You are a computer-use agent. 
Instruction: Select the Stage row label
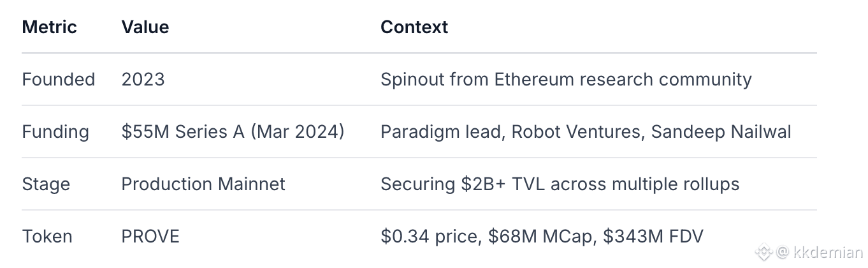46,184
